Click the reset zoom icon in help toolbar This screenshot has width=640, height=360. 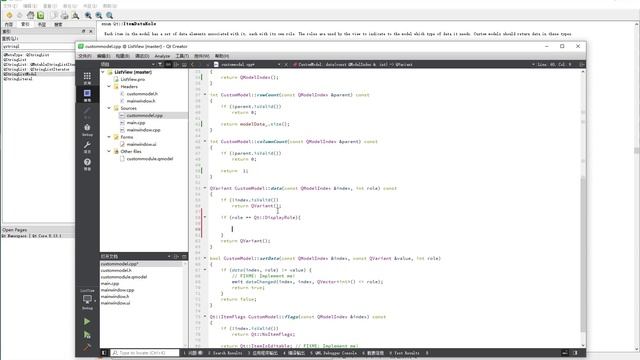[x=109, y=15]
